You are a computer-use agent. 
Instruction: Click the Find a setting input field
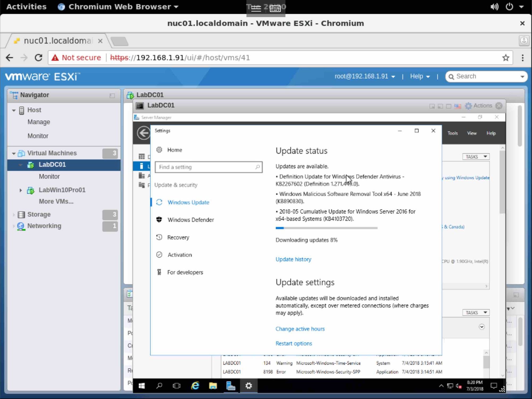point(209,167)
